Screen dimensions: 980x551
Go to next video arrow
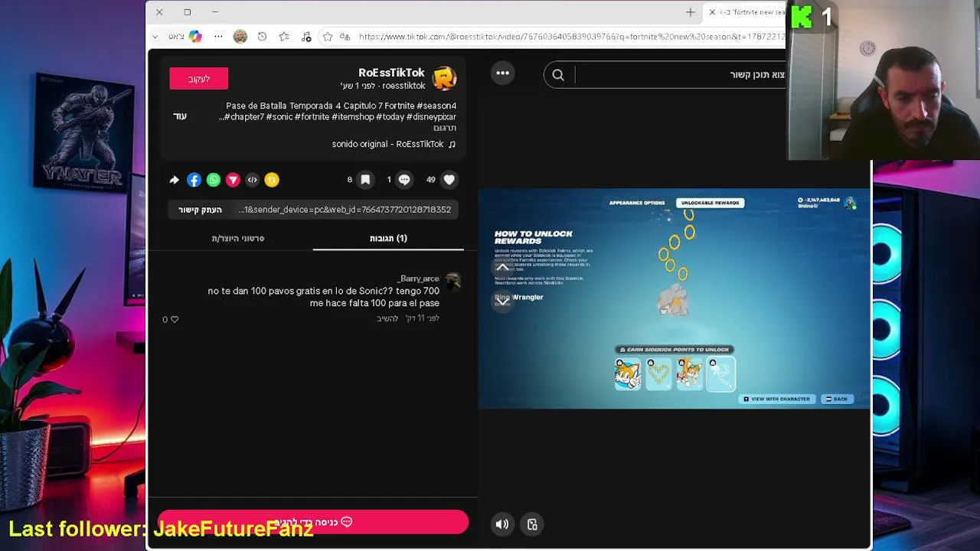tap(502, 302)
